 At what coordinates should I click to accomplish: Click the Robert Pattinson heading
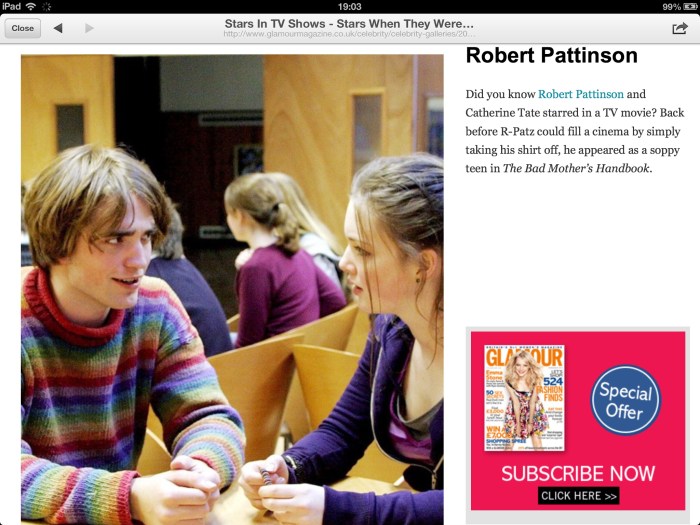552,56
